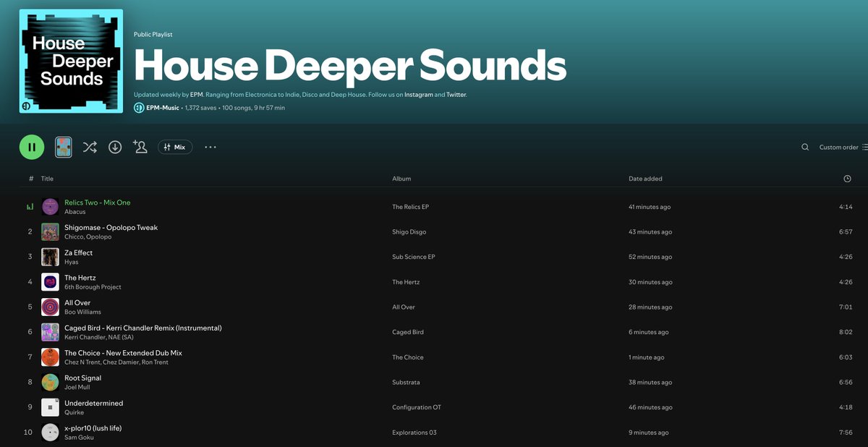Click the # column header
Screen dimensions: 868x447
[31, 179]
